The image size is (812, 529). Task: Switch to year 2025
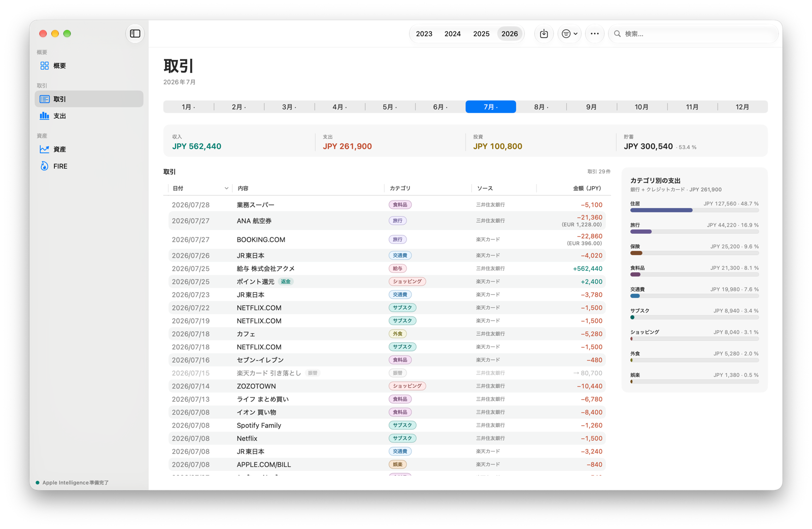(481, 34)
